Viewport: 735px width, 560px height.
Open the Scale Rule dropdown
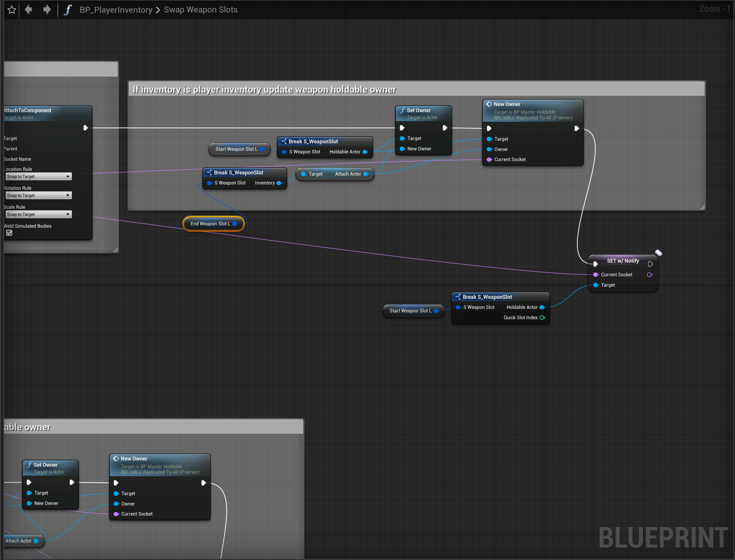click(39, 214)
